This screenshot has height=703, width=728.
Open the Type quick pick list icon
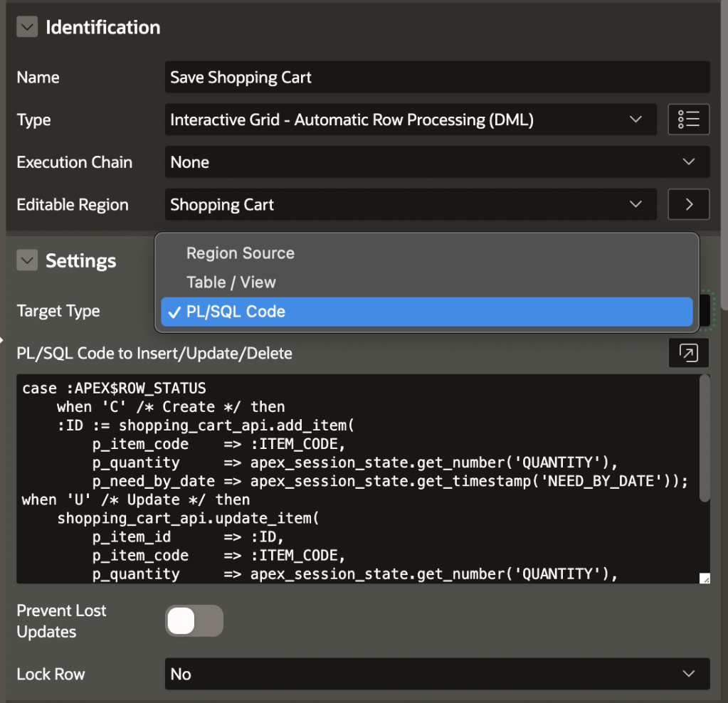tap(688, 119)
